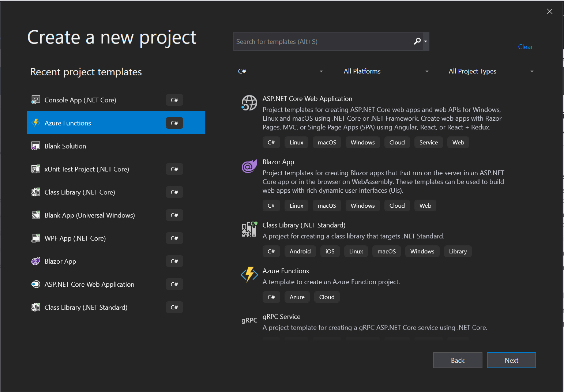The image size is (564, 392).
Task: Close the Create a new project dialog
Action: 549,11
